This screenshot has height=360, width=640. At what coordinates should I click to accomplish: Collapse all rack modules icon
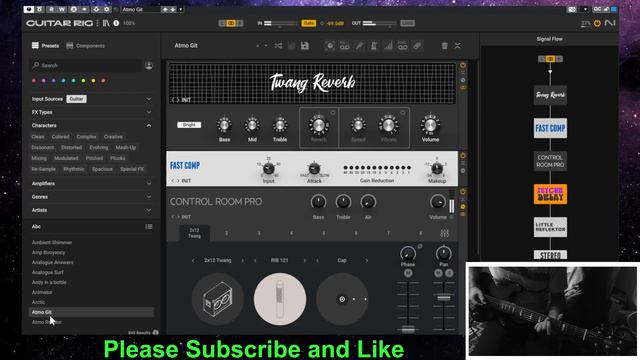458,46
